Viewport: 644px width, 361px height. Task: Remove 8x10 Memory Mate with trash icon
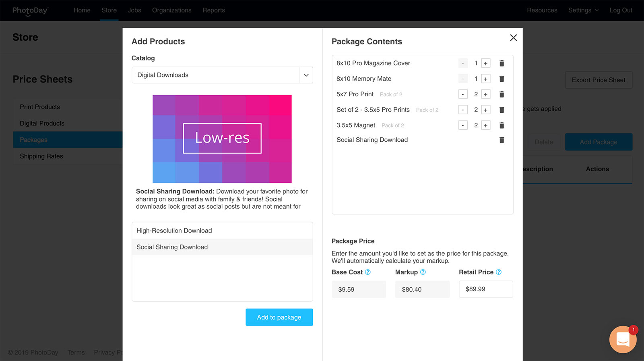[502, 79]
